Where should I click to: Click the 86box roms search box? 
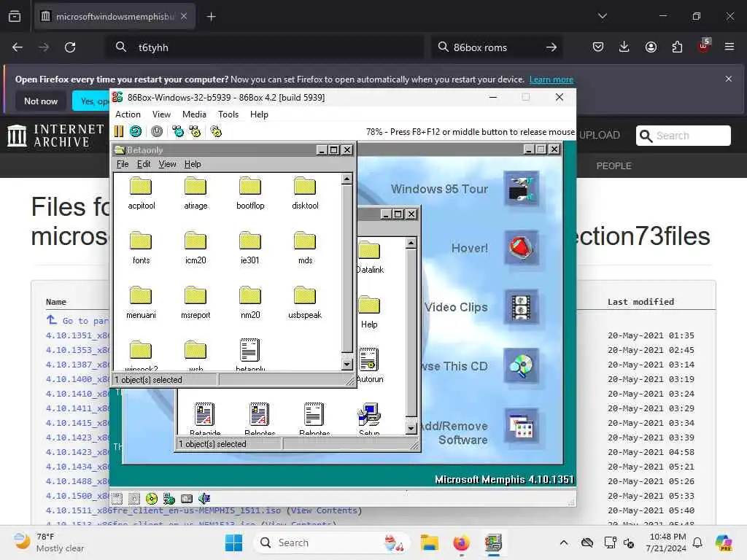point(497,47)
